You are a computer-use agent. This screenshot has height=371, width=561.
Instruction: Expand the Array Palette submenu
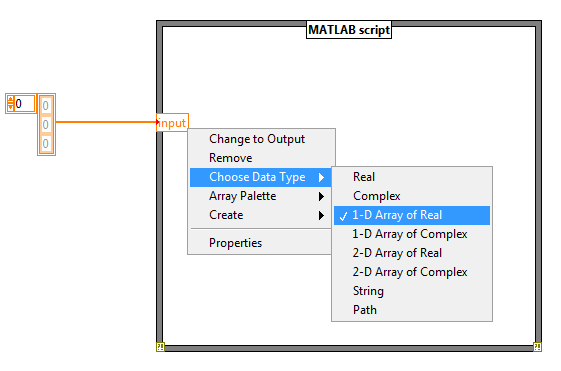pyautogui.click(x=261, y=196)
